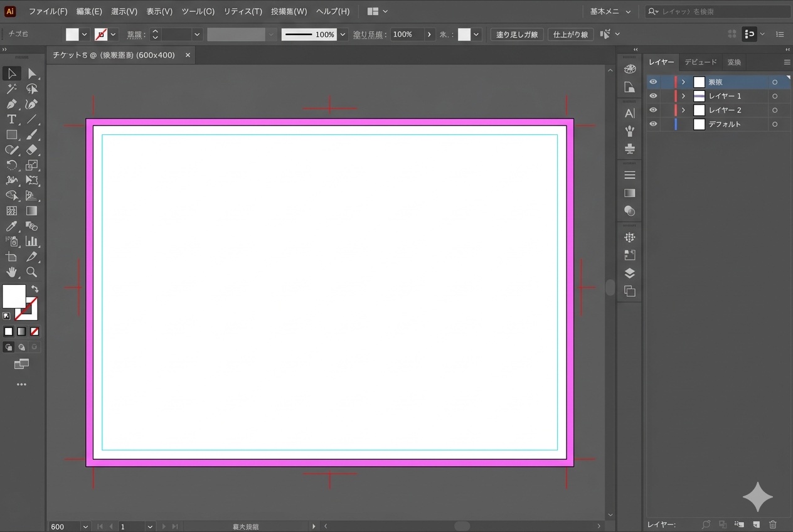The height and width of the screenshot is (532, 793).
Task: Select the Eyedropper tool
Action: coord(11,226)
